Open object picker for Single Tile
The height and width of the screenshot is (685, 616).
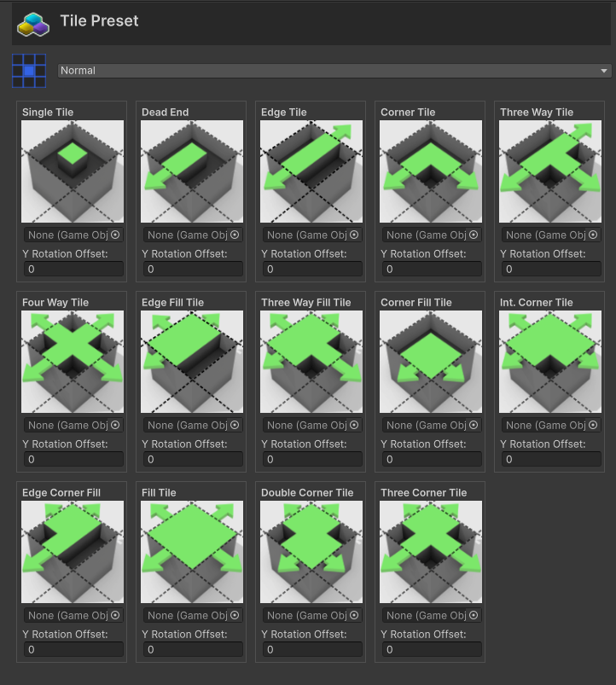click(x=115, y=235)
